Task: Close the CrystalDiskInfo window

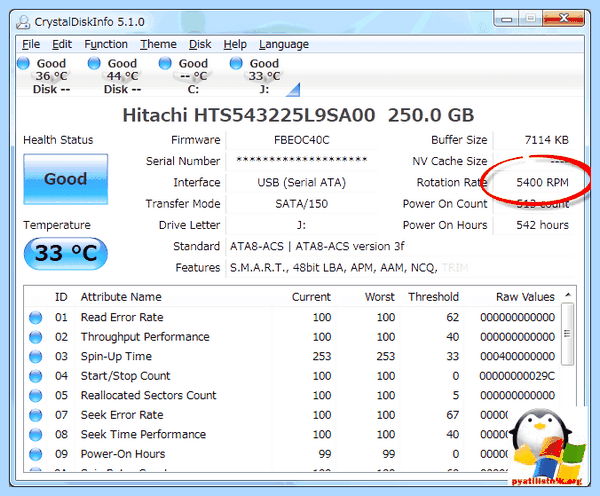Action: pyautogui.click(x=564, y=18)
